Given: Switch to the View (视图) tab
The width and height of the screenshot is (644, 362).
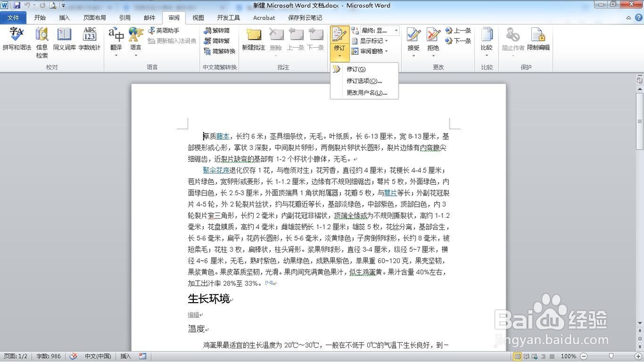Looking at the screenshot, I should [x=198, y=17].
